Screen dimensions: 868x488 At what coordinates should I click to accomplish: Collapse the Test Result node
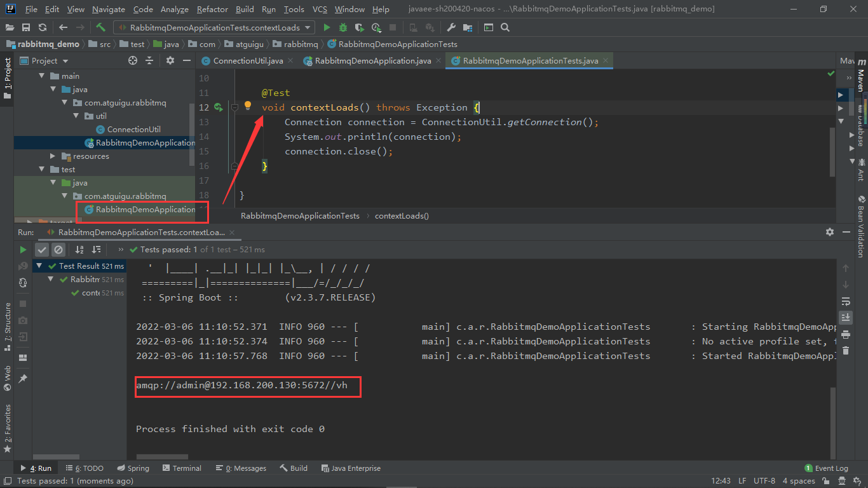39,266
